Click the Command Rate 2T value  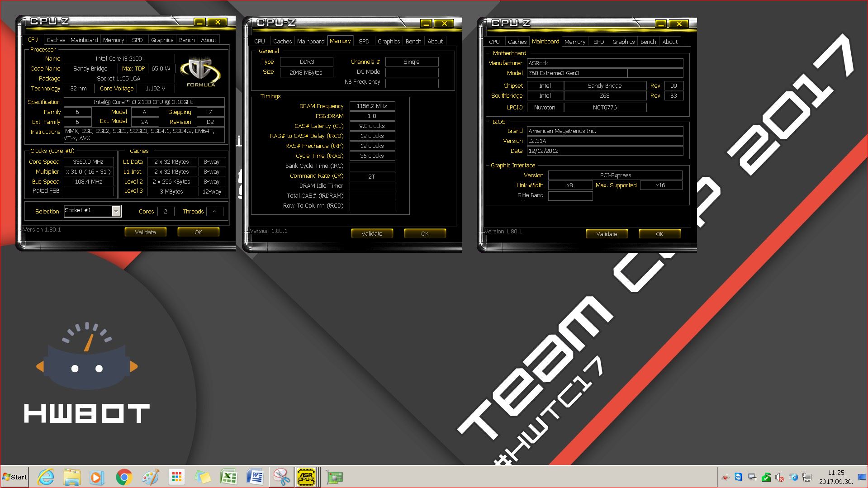click(372, 176)
